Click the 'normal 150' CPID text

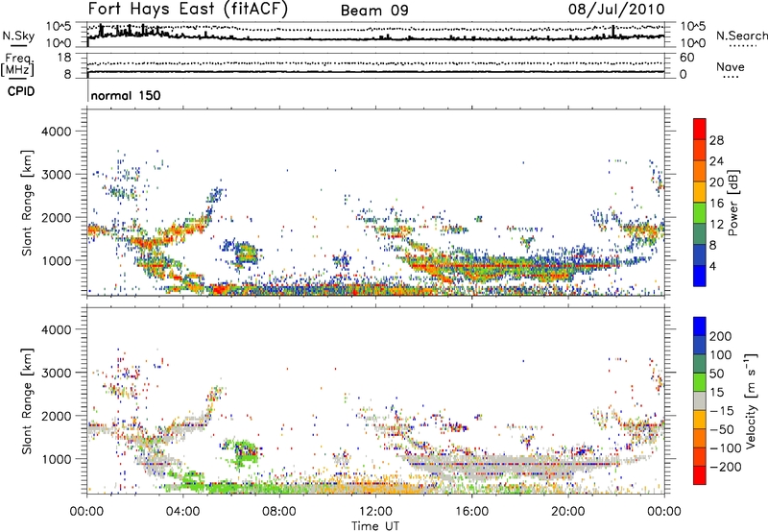[x=126, y=95]
